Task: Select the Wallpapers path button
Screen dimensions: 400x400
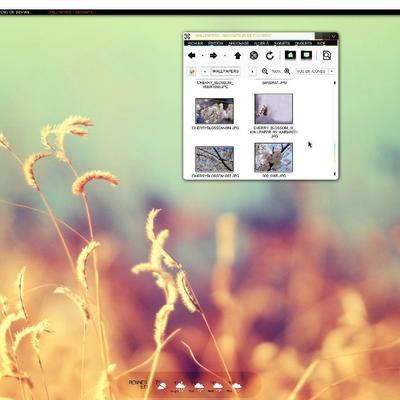Action: (226, 71)
